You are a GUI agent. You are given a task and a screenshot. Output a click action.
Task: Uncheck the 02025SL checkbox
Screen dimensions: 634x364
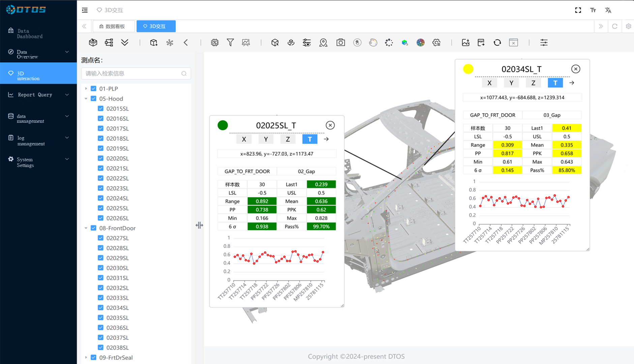coord(100,208)
